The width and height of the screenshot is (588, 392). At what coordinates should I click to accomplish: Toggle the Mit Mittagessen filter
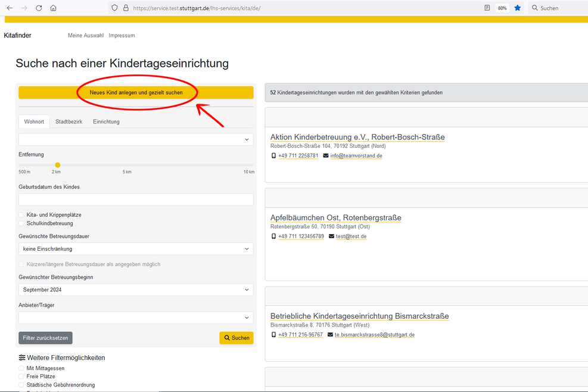click(x=22, y=368)
